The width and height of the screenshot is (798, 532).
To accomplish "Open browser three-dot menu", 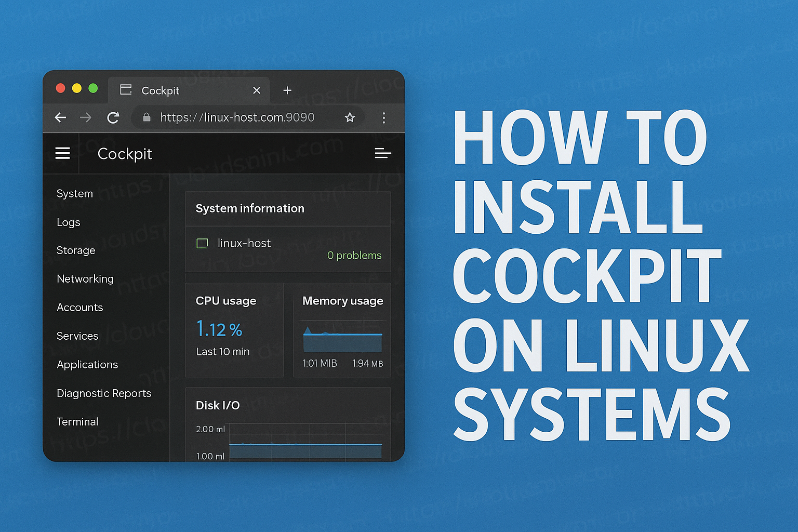I will (384, 117).
